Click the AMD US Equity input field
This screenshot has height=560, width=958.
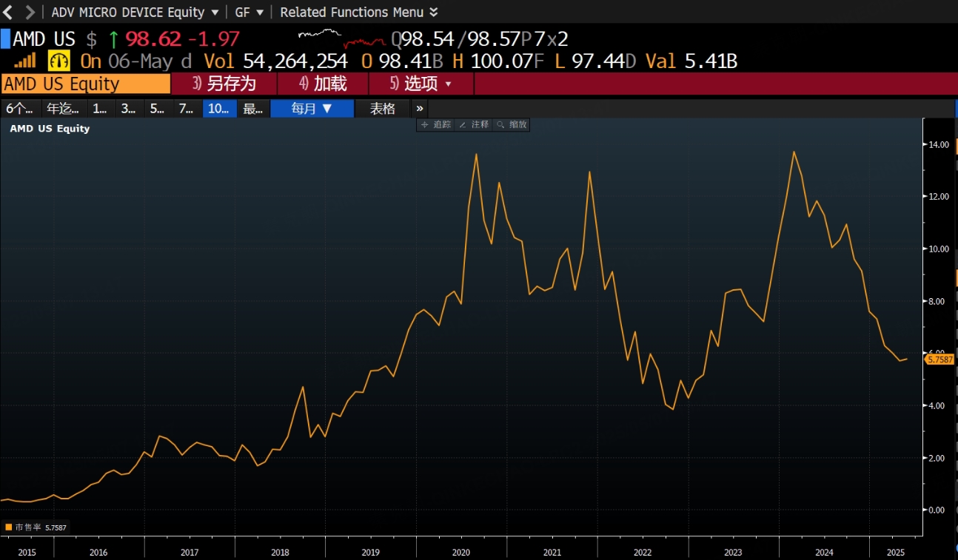[x=86, y=84]
